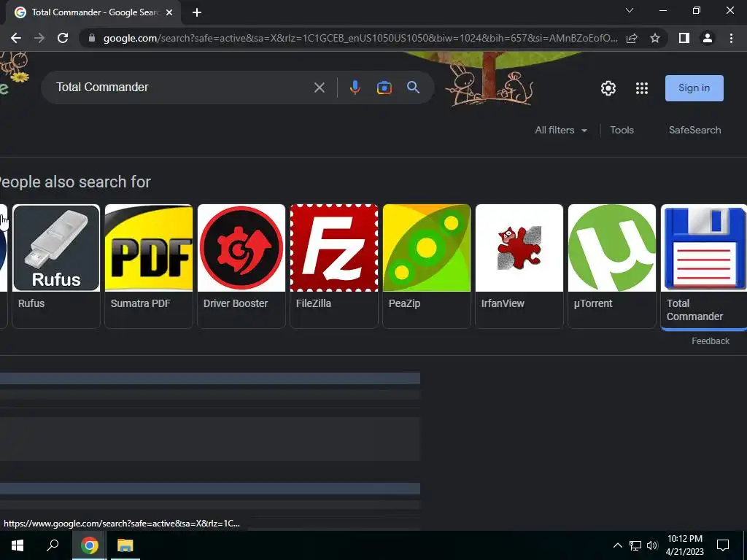Open the Windows Start menu
747x560 pixels.
coord(18,545)
